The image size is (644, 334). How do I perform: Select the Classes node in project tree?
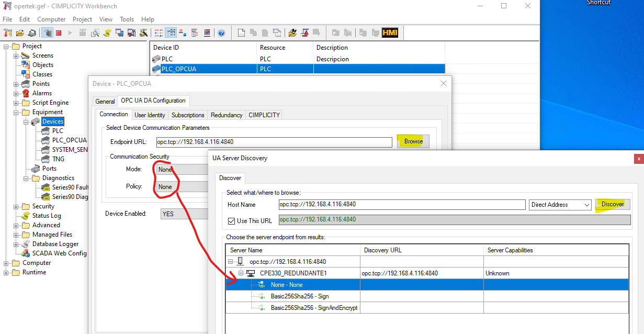click(x=42, y=74)
